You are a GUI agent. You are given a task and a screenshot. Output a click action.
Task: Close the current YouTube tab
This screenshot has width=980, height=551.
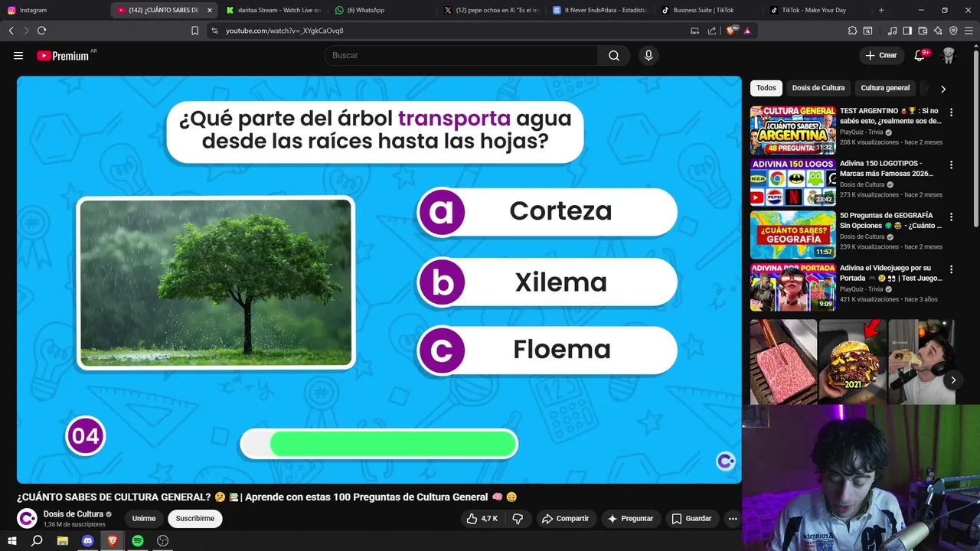coord(210,10)
